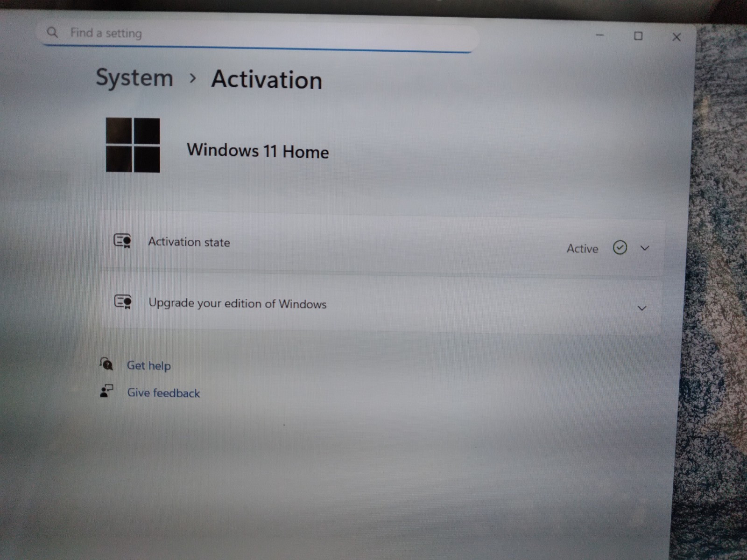The image size is (747, 560).
Task: Click the Activation state certificate icon
Action: [123, 241]
